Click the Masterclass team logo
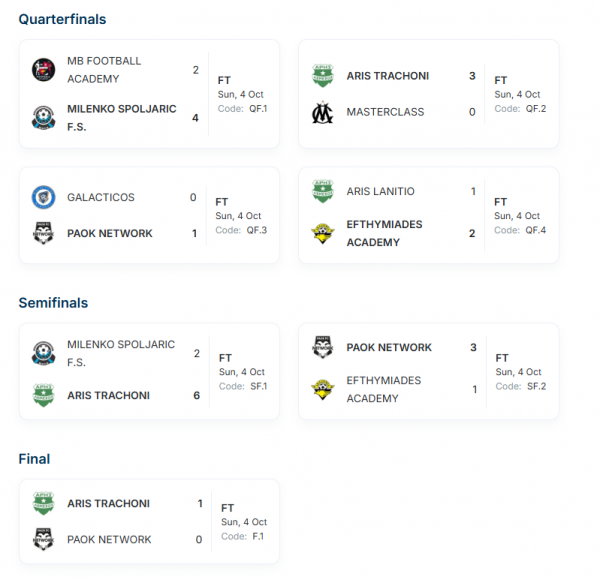Screen dimensions: 600x580 coord(323,112)
